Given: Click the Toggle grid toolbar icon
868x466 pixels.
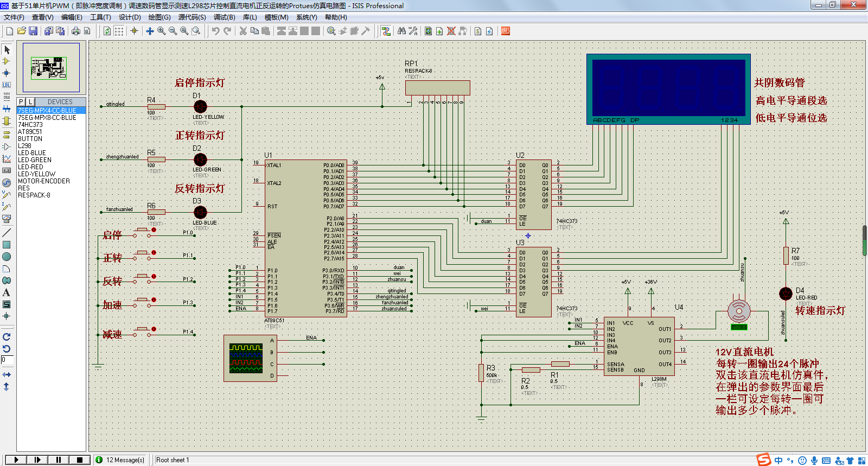Looking at the screenshot, I should tap(119, 31).
